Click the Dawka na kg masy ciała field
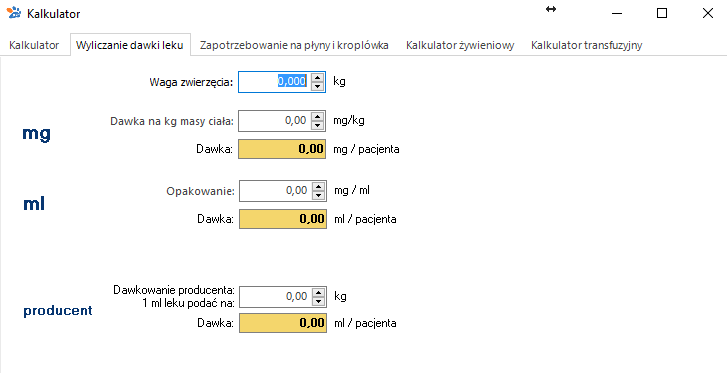This screenshot has height=373, width=727. [x=274, y=121]
